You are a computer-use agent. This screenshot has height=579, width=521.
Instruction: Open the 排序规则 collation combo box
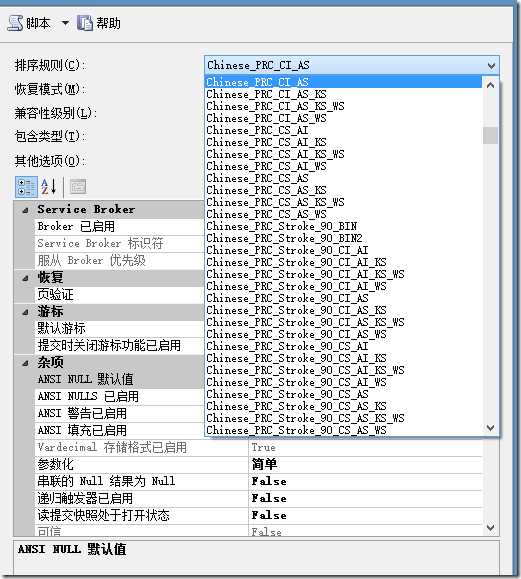352,65
